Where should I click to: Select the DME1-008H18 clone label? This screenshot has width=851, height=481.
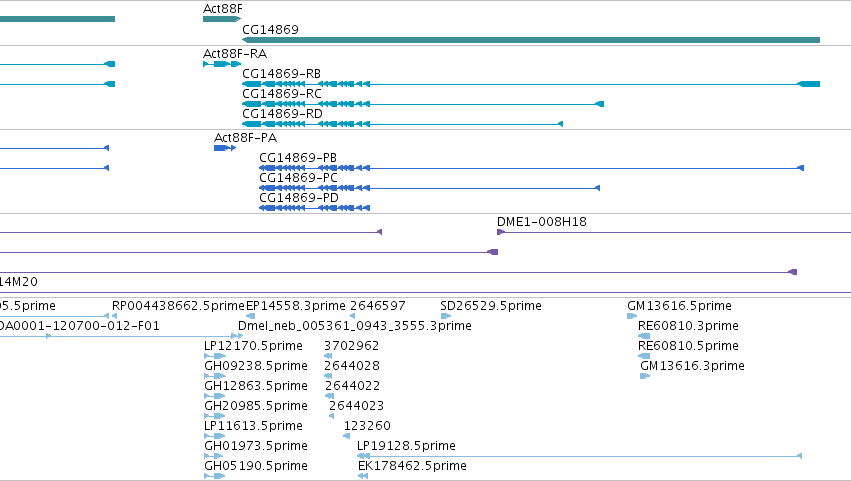(542, 221)
